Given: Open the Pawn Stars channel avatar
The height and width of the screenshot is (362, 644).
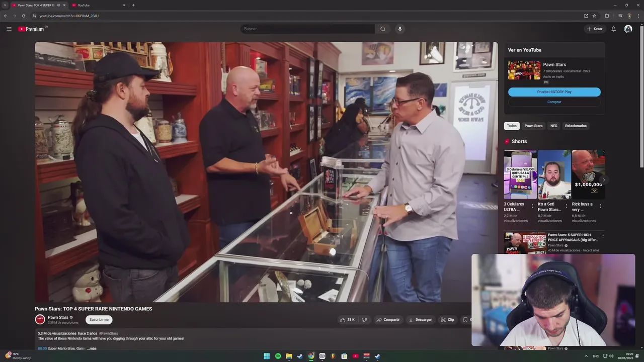Looking at the screenshot, I should pyautogui.click(x=40, y=319).
